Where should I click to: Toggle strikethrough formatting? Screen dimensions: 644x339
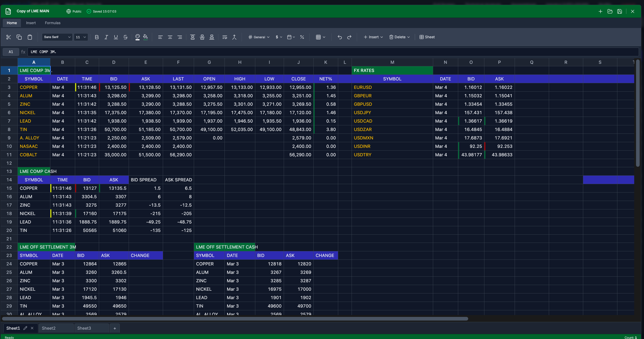pyautogui.click(x=125, y=37)
